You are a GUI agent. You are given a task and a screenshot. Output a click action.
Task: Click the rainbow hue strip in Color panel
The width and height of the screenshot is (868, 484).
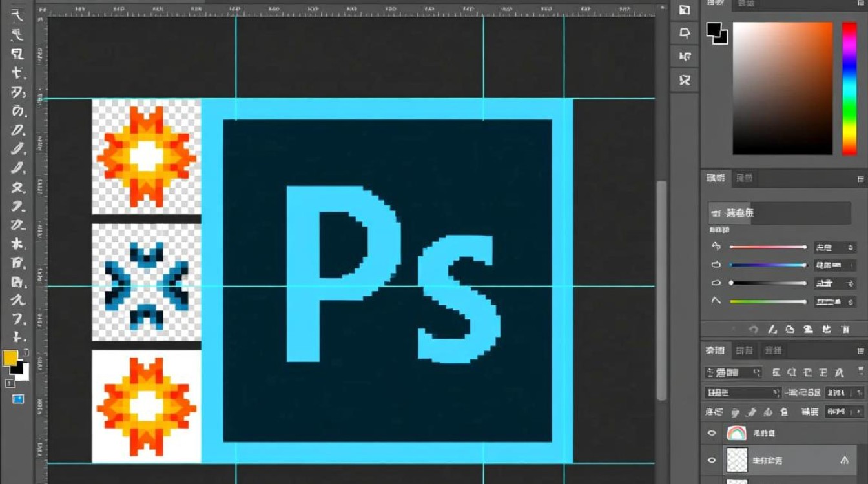[x=849, y=88]
